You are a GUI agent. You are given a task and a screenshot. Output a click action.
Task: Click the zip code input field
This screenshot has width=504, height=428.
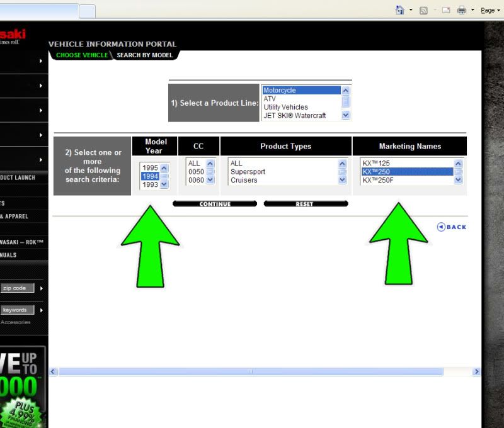click(17, 288)
